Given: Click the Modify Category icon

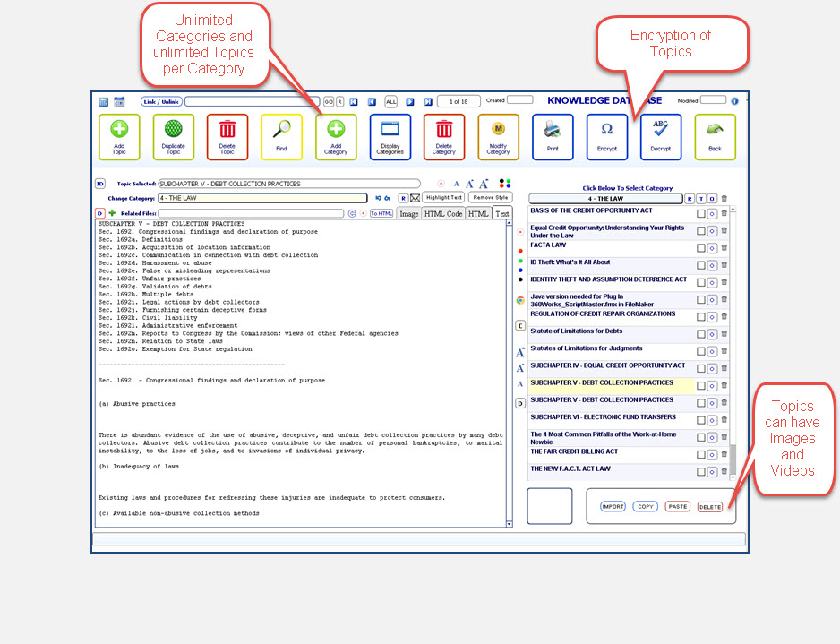Looking at the screenshot, I should point(498,136).
